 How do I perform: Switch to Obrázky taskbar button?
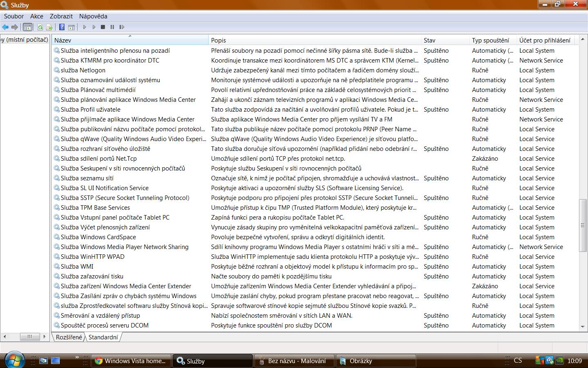[376, 361]
